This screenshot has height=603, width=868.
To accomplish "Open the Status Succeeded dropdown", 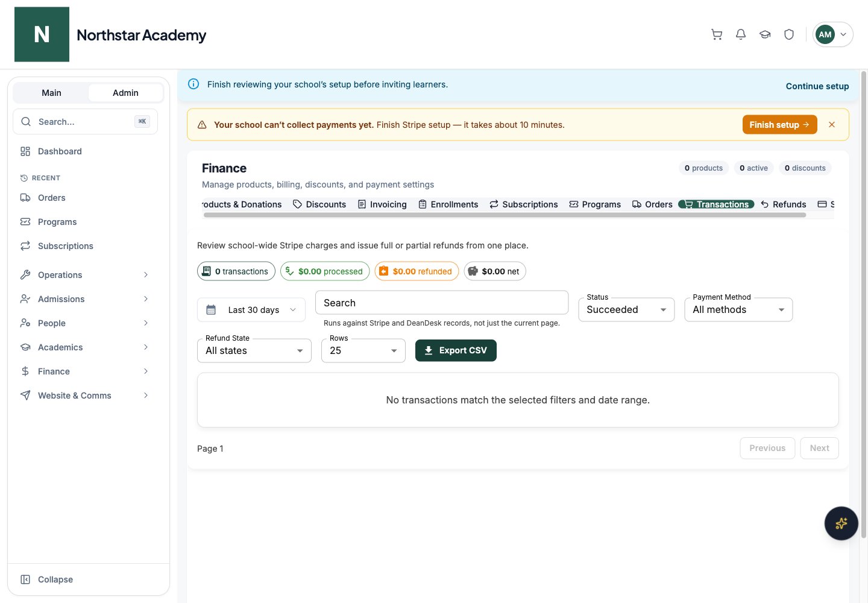I will click(x=626, y=309).
